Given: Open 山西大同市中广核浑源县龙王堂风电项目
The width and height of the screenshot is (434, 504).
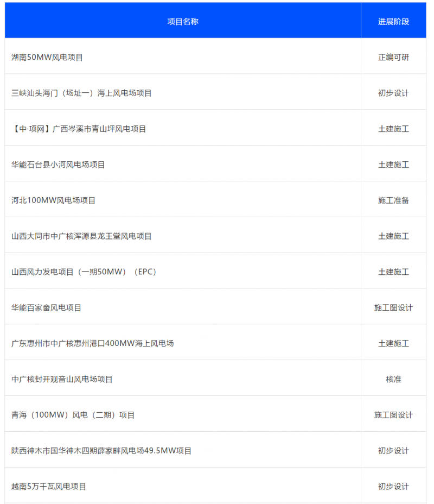Looking at the screenshot, I should [81, 236].
